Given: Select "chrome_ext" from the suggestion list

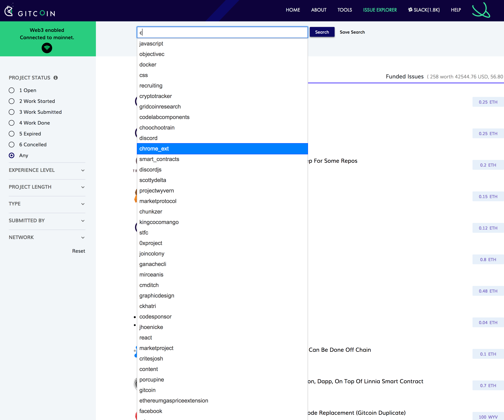Looking at the screenshot, I should (154, 149).
